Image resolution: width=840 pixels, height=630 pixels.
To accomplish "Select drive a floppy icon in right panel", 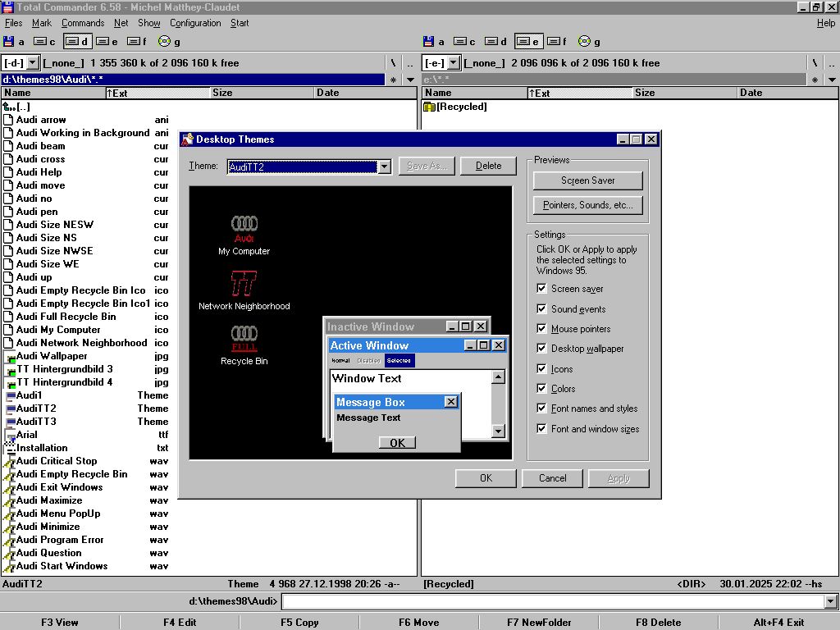I will tap(429, 41).
